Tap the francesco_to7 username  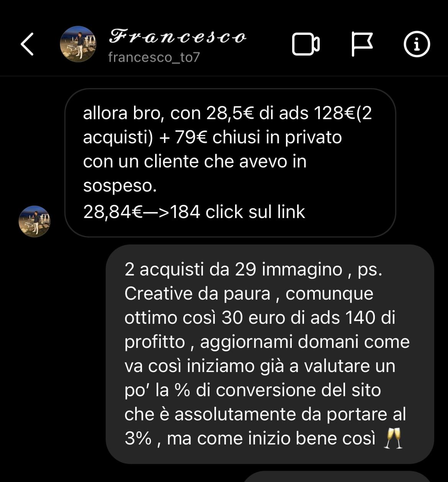(x=154, y=57)
